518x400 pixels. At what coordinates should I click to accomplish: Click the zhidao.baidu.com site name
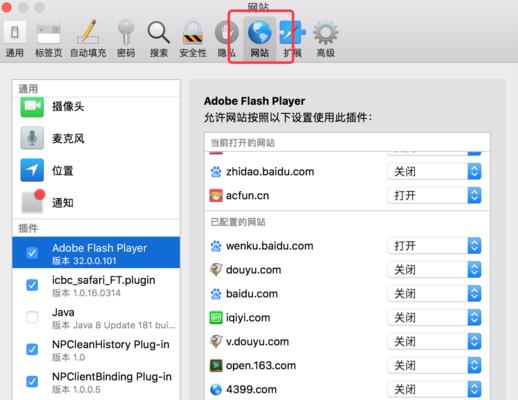(x=270, y=172)
